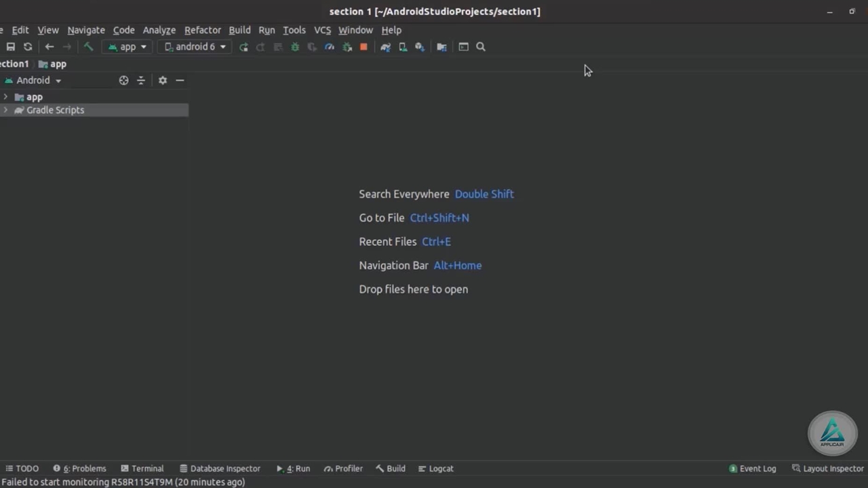Click the Profile app gauge icon
The width and height of the screenshot is (868, 488).
click(x=330, y=47)
